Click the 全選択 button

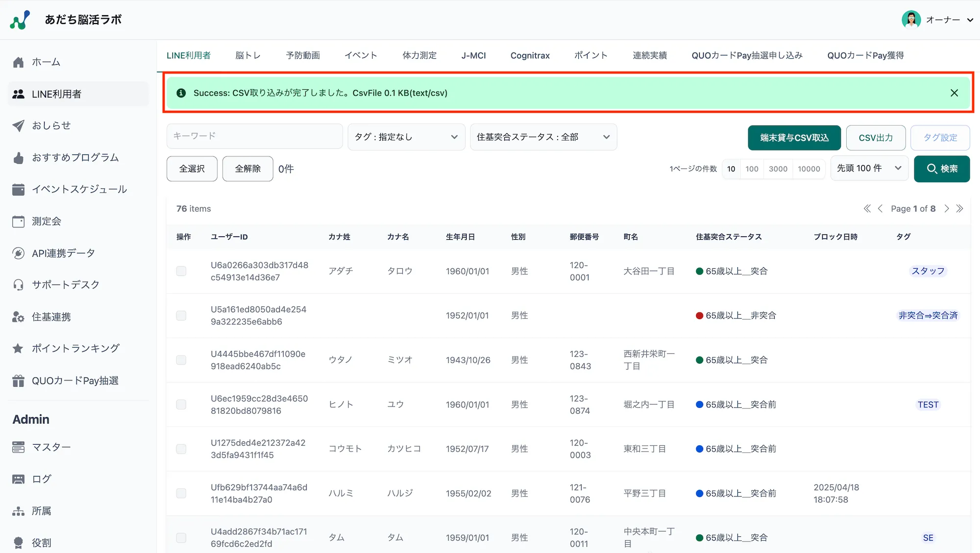[192, 169]
